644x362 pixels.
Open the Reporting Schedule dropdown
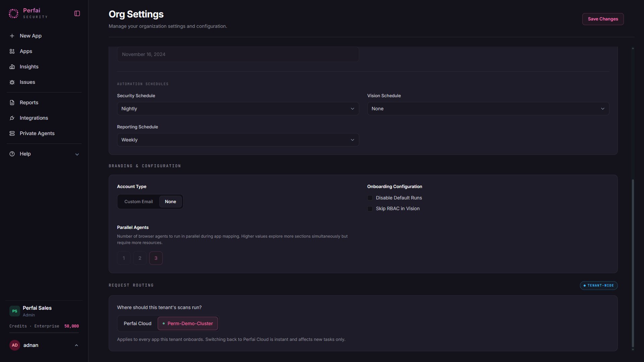tap(238, 140)
